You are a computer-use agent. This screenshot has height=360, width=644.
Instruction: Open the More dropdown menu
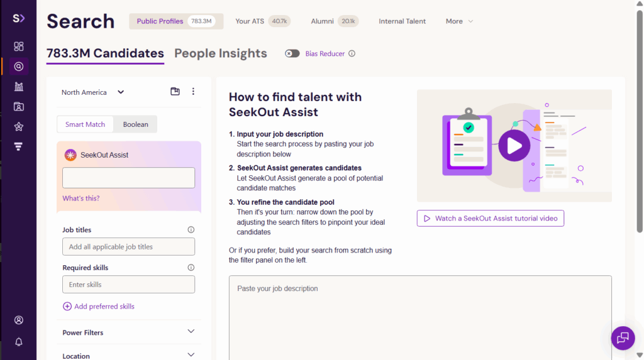pyautogui.click(x=459, y=21)
